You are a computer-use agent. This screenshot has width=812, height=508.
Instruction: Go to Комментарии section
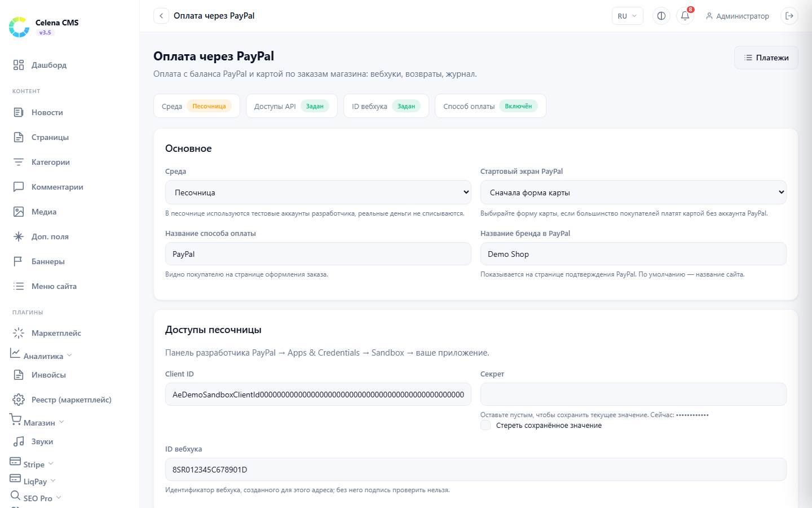click(69, 187)
